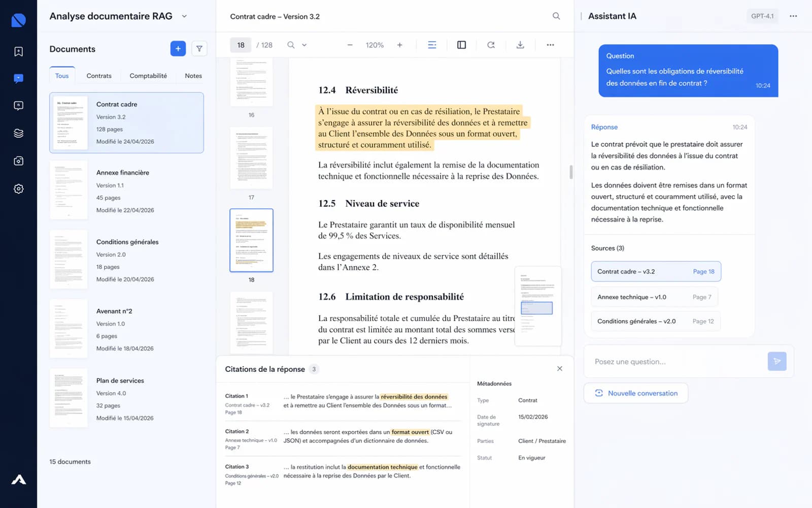Open Citation 2 from Annexe technique
812x508 pixels.
click(343, 438)
